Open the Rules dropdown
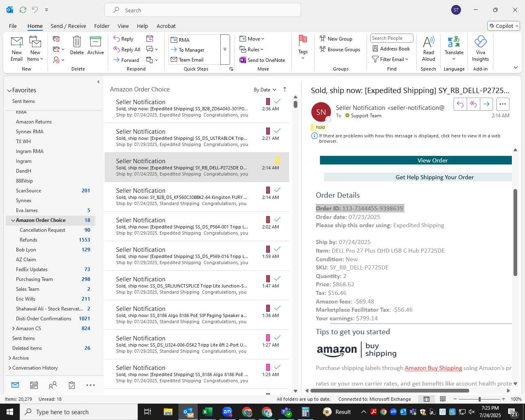The height and width of the screenshot is (420, 525). point(251,50)
